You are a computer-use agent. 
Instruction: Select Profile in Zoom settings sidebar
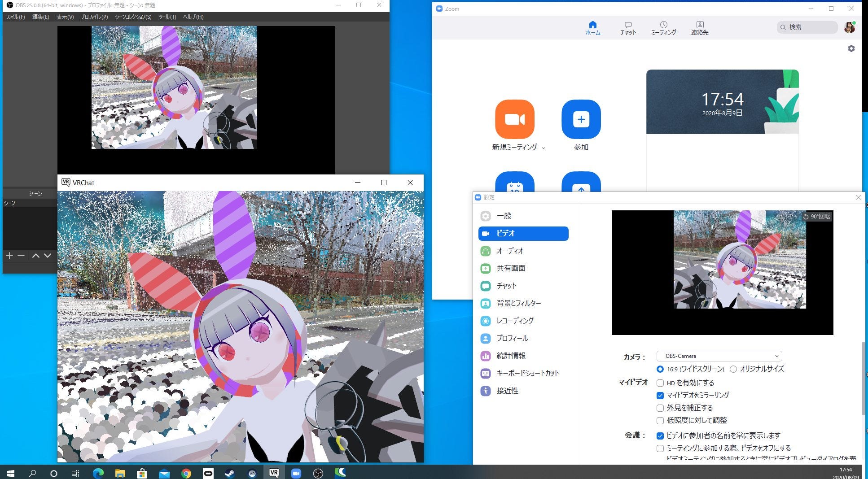(x=523, y=338)
